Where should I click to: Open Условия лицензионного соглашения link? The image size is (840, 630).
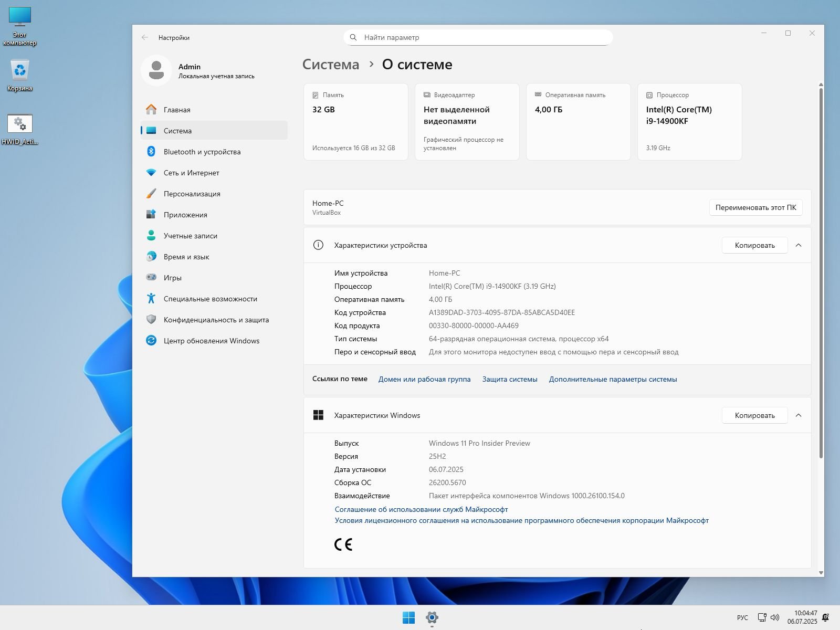(x=521, y=520)
